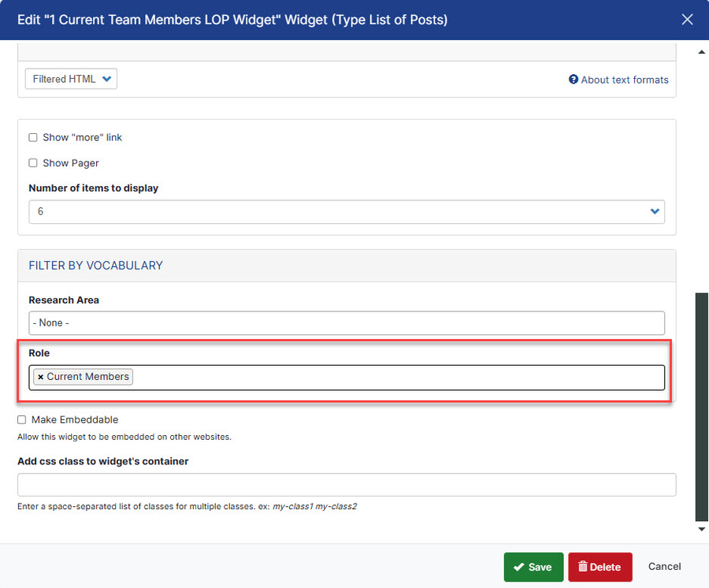Open the About text formats link

(624, 80)
